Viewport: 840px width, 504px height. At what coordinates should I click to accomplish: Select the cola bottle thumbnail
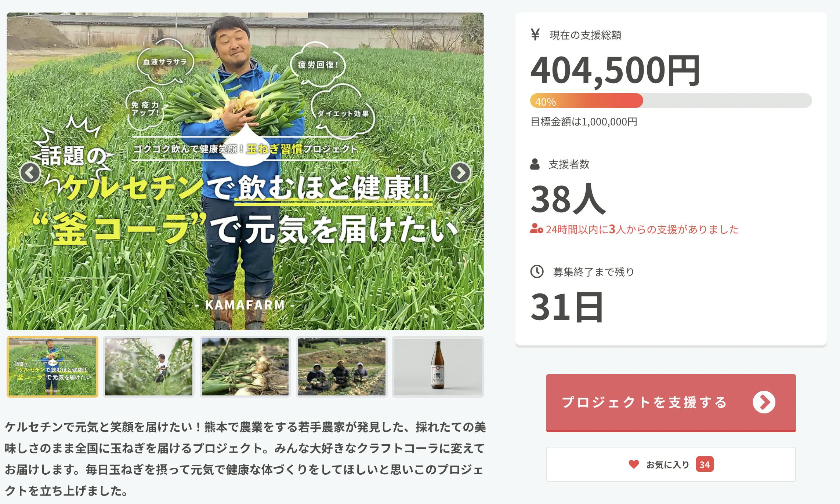pyautogui.click(x=438, y=367)
